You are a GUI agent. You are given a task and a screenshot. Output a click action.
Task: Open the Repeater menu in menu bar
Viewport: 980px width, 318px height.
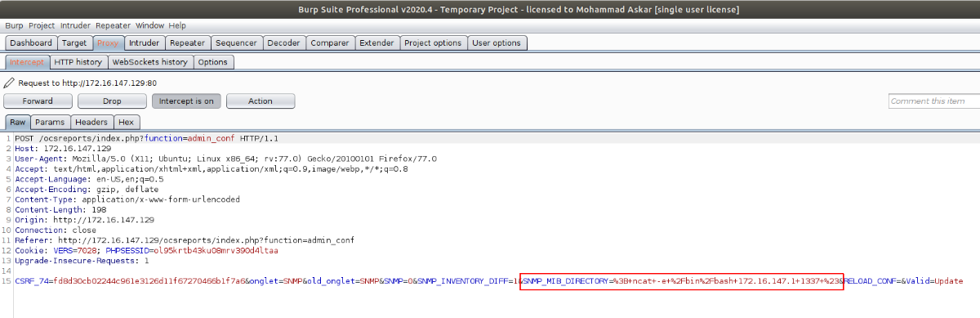click(x=113, y=25)
